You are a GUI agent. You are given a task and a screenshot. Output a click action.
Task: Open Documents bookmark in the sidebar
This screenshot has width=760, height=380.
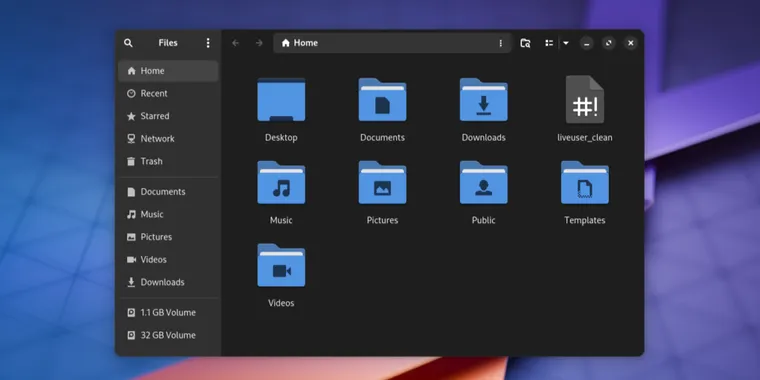click(168, 192)
